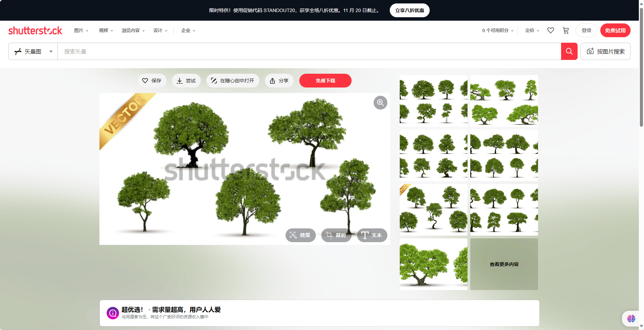Image resolution: width=644 pixels, height=330 pixels.
Task: Click the 免费下载 download button
Action: (x=325, y=80)
